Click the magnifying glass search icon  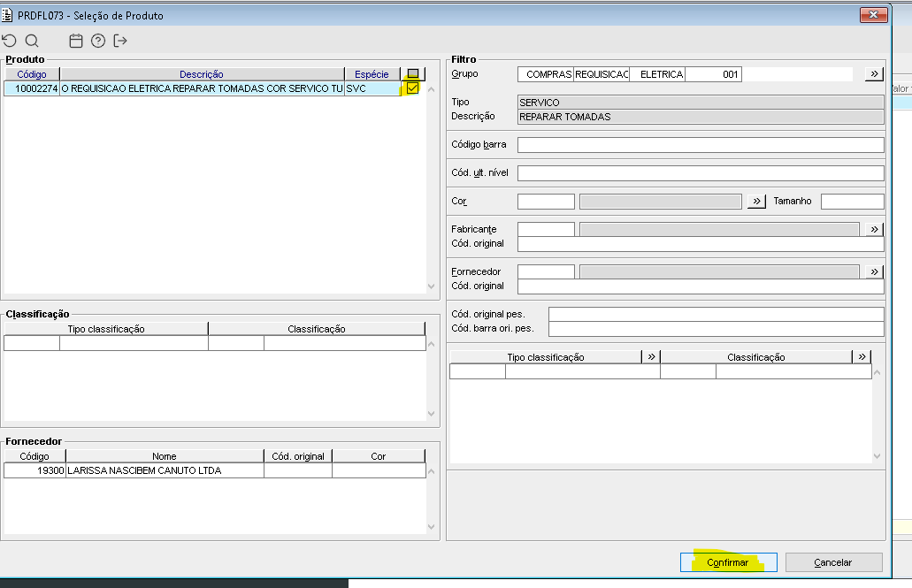click(32, 41)
